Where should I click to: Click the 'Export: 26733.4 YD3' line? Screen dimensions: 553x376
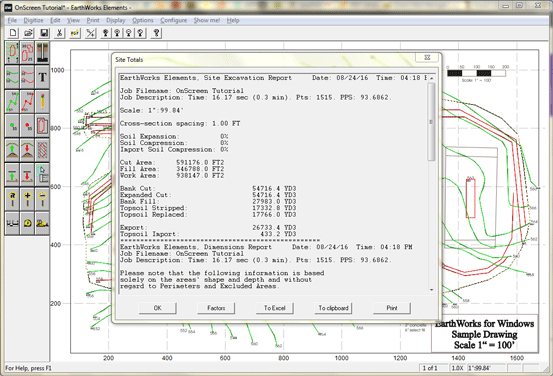[x=208, y=228]
